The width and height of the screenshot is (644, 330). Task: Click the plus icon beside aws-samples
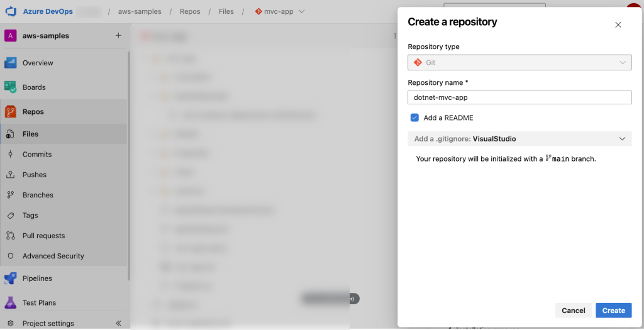pos(118,36)
